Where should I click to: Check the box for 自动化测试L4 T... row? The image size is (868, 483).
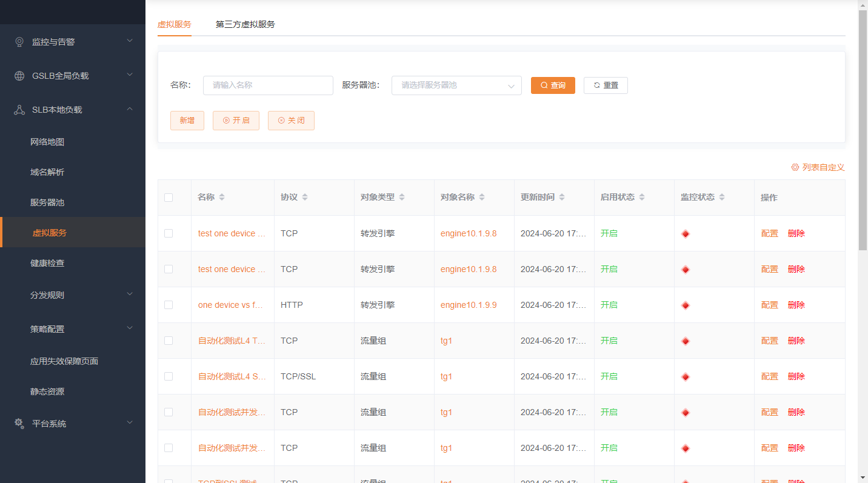pyautogui.click(x=169, y=341)
